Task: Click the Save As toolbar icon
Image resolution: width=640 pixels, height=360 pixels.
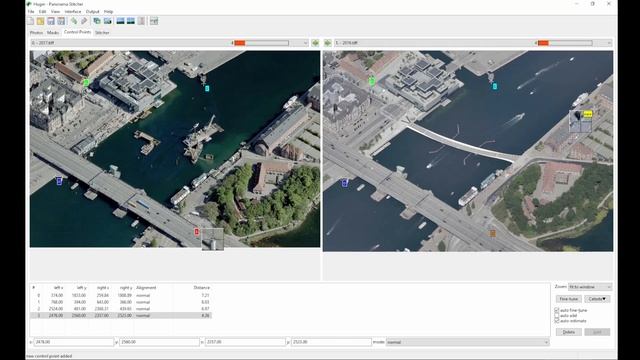Action: pos(61,21)
